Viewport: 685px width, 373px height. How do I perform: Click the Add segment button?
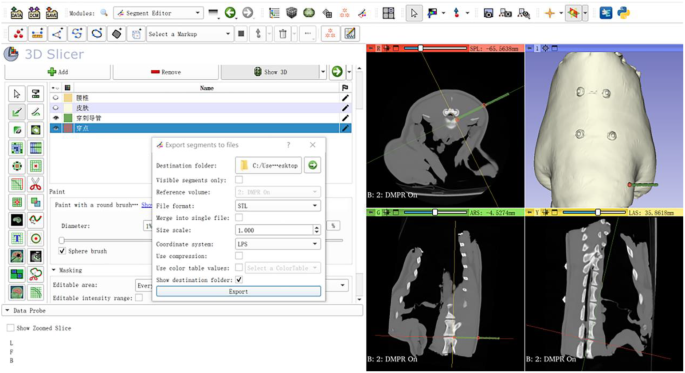pyautogui.click(x=57, y=72)
